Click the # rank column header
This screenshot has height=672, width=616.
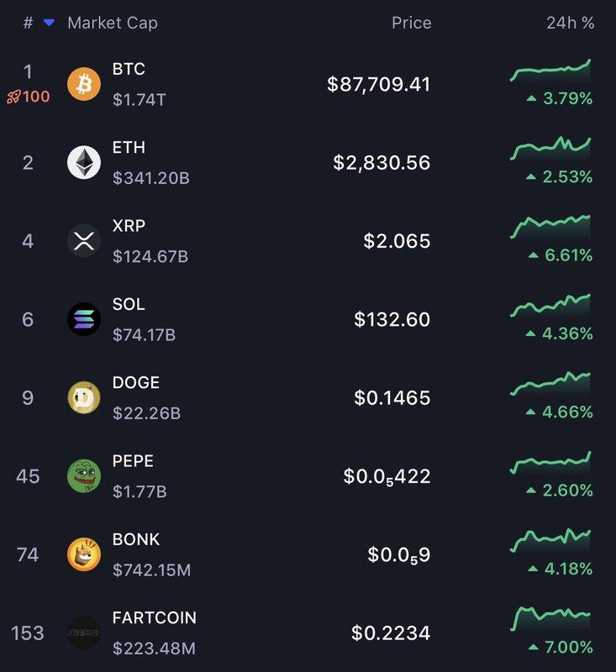pos(28,24)
